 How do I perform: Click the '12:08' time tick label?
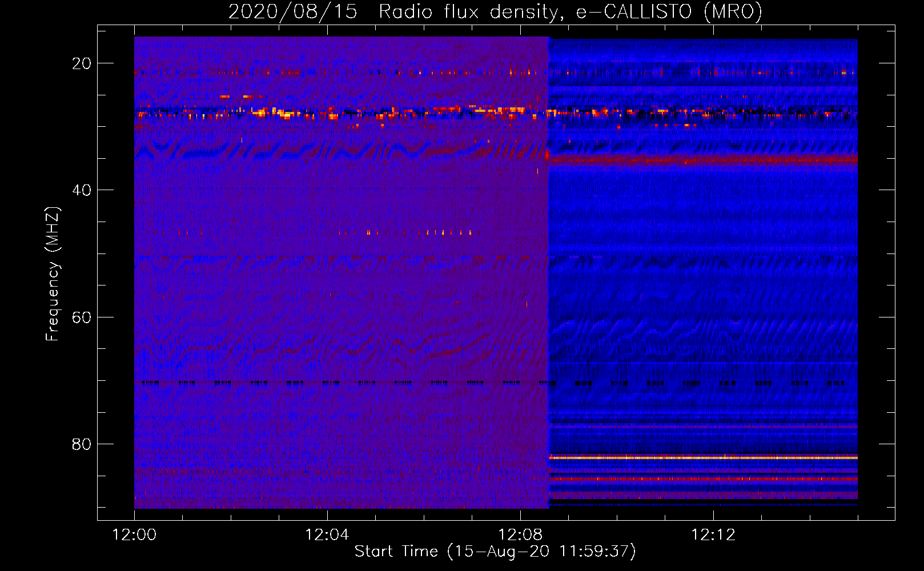point(520,535)
